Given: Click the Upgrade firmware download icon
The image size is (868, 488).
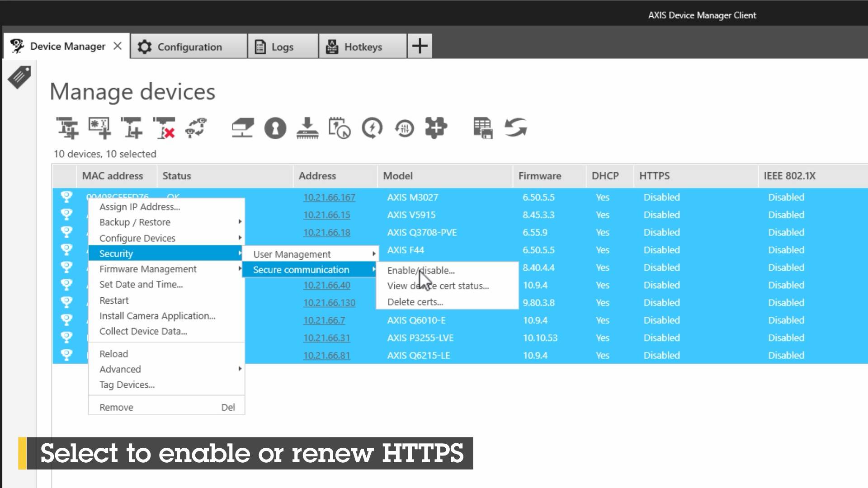Looking at the screenshot, I should click(x=307, y=128).
